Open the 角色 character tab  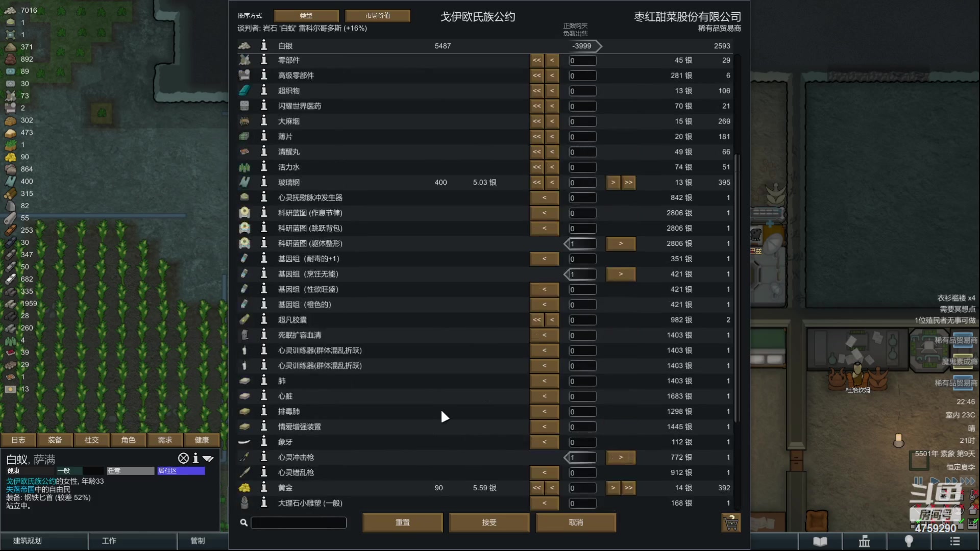[129, 440]
